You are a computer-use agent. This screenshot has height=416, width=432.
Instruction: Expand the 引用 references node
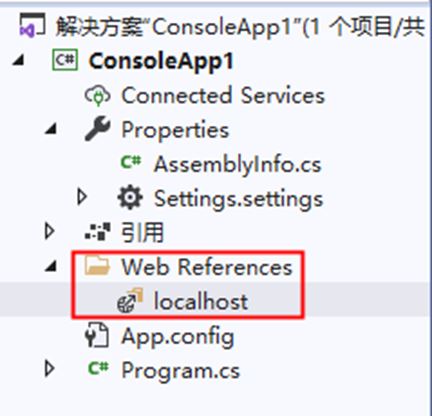tap(49, 231)
